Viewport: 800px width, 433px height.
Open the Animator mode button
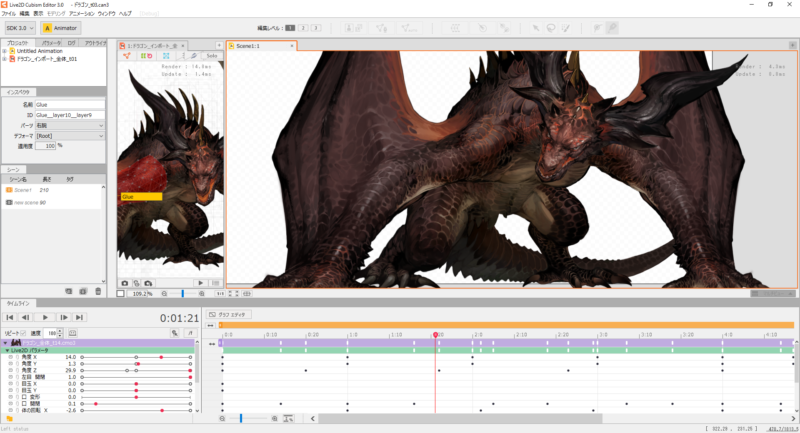[x=60, y=28]
